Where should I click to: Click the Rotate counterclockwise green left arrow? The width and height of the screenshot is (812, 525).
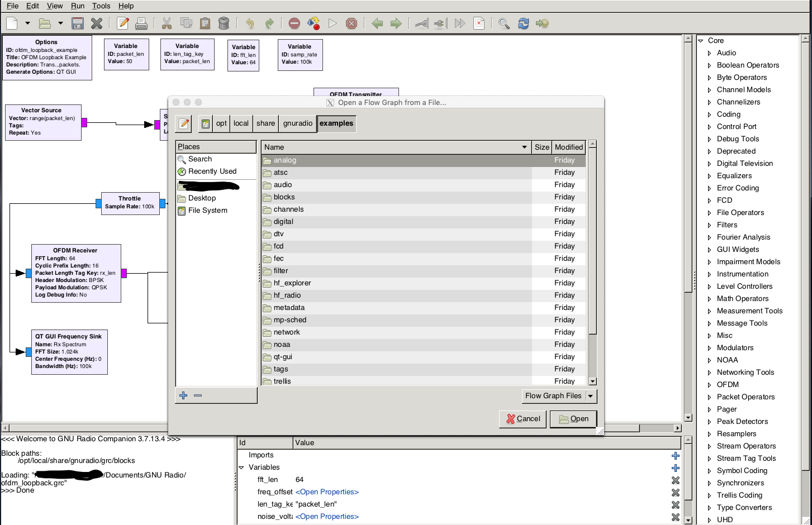[x=377, y=23]
